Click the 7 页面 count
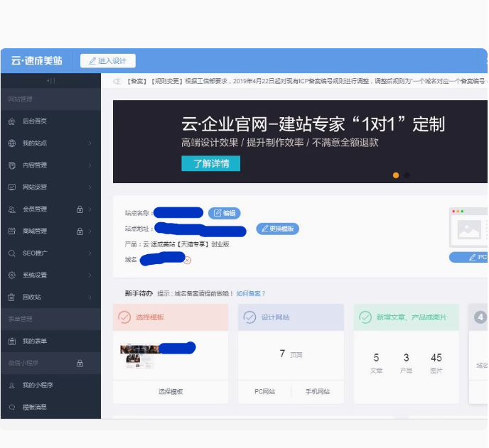489x448 pixels. point(291,354)
